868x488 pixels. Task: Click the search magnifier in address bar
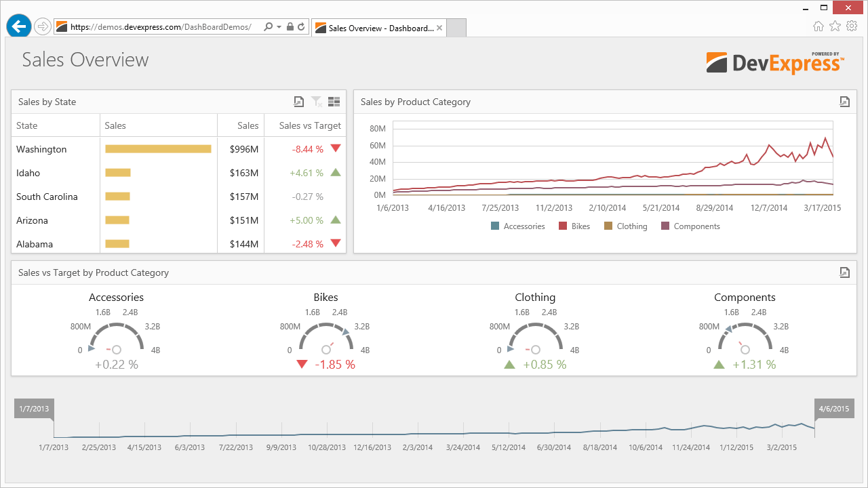268,27
